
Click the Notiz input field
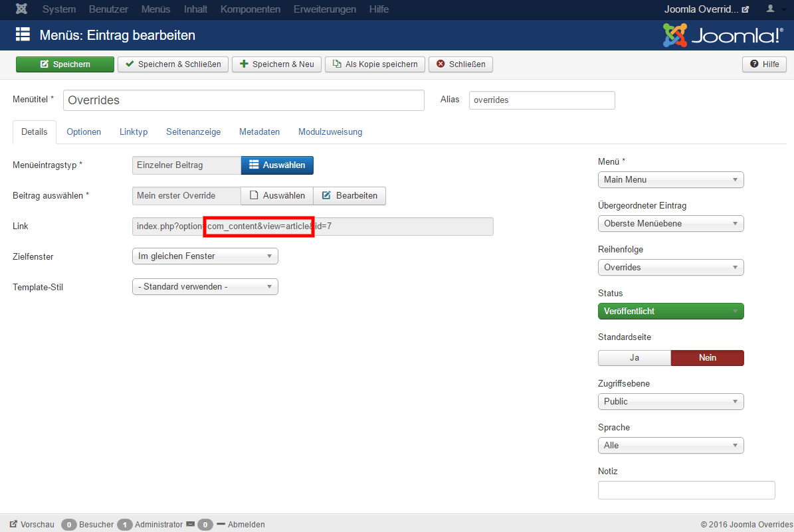coord(686,490)
